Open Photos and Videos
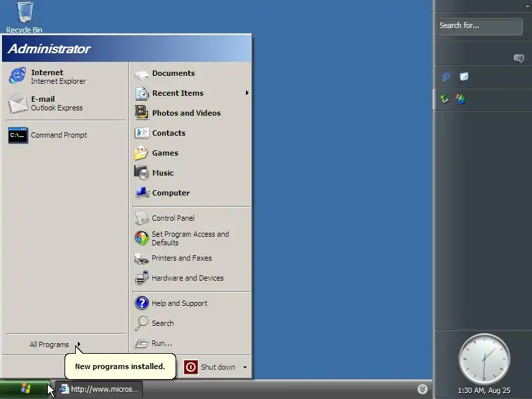 coord(192,113)
